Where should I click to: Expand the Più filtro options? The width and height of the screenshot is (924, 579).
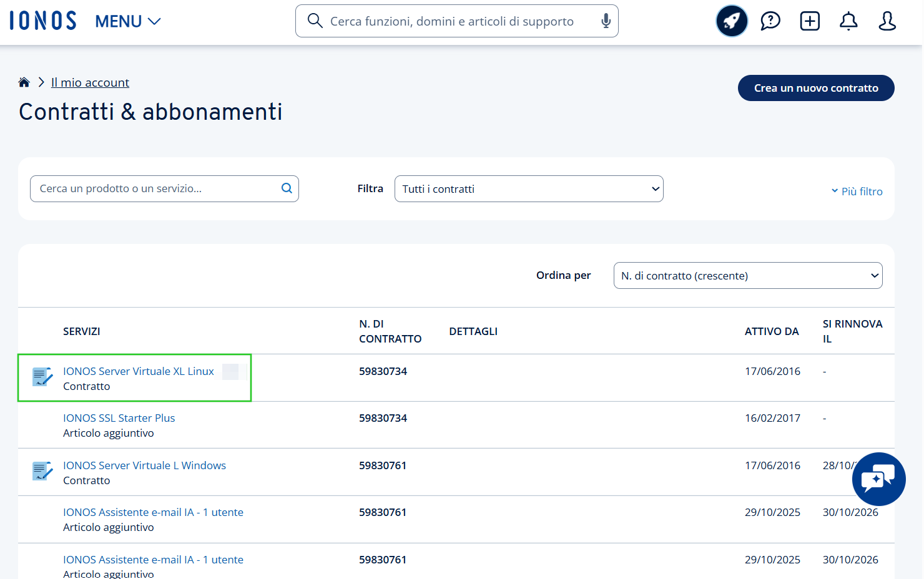point(857,192)
